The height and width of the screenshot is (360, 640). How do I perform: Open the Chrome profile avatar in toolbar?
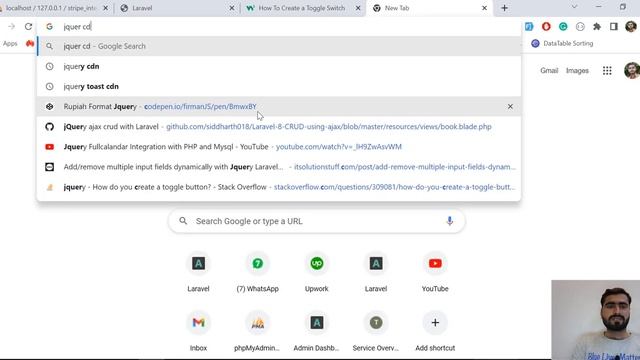coord(631,27)
